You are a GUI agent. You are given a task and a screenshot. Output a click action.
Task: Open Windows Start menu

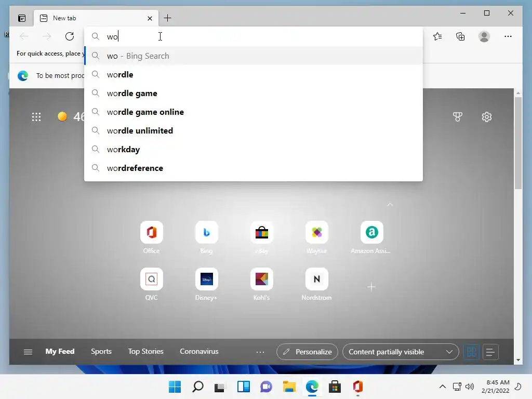(x=175, y=387)
